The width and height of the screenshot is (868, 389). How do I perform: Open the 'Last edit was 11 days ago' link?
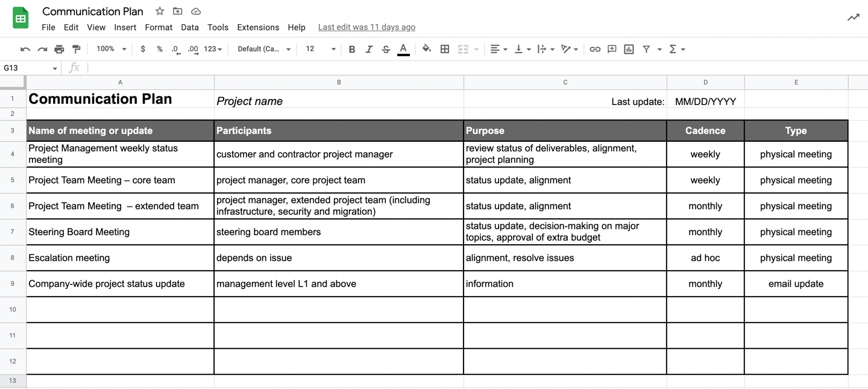pyautogui.click(x=366, y=27)
